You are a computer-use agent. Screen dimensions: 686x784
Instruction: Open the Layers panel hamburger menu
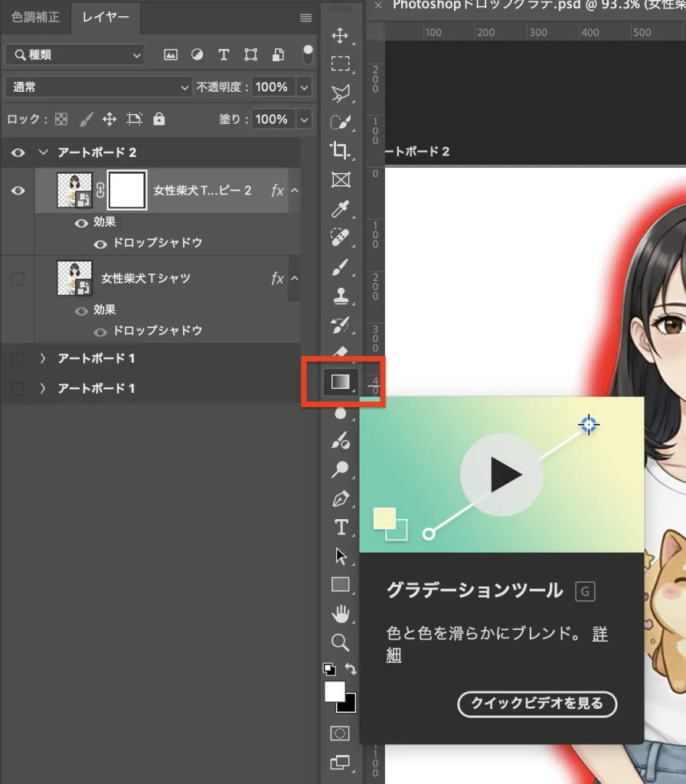[305, 18]
